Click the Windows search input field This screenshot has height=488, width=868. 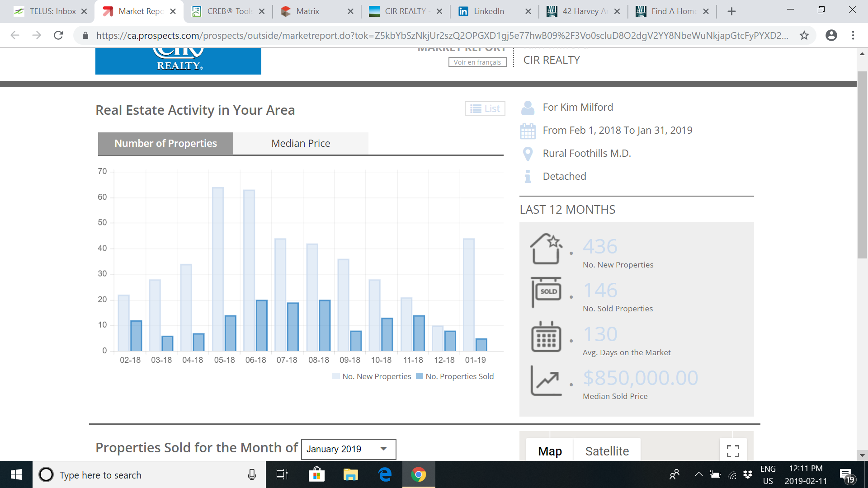pyautogui.click(x=149, y=475)
